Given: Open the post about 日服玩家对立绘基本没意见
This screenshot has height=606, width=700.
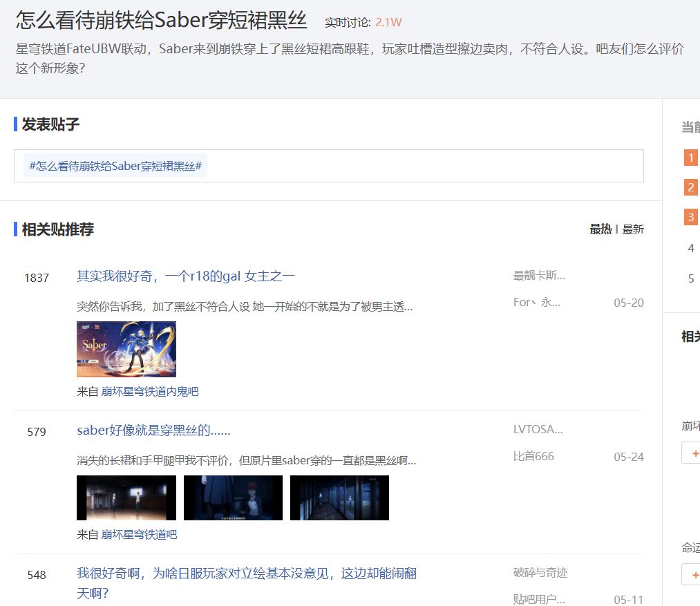Looking at the screenshot, I should click(247, 583).
